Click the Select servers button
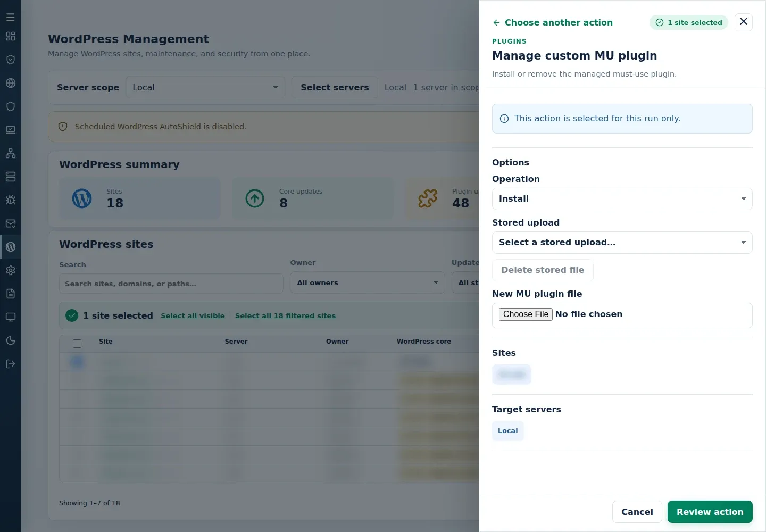The image size is (766, 532). [335, 87]
